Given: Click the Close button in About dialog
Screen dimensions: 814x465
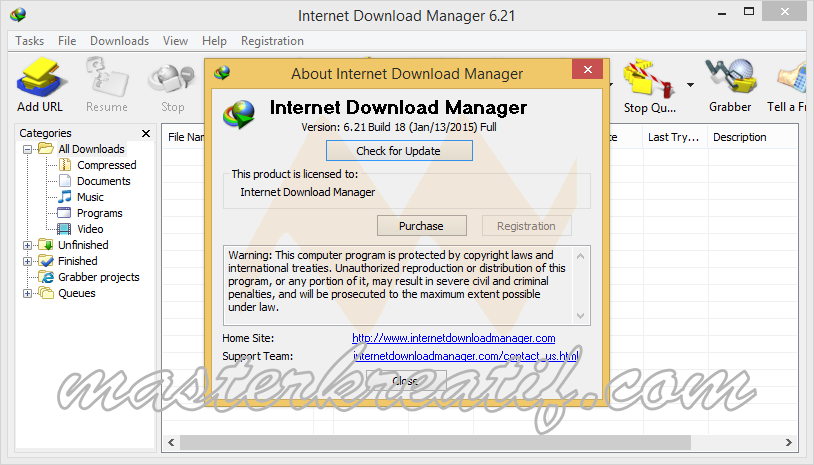Looking at the screenshot, I should click(406, 381).
